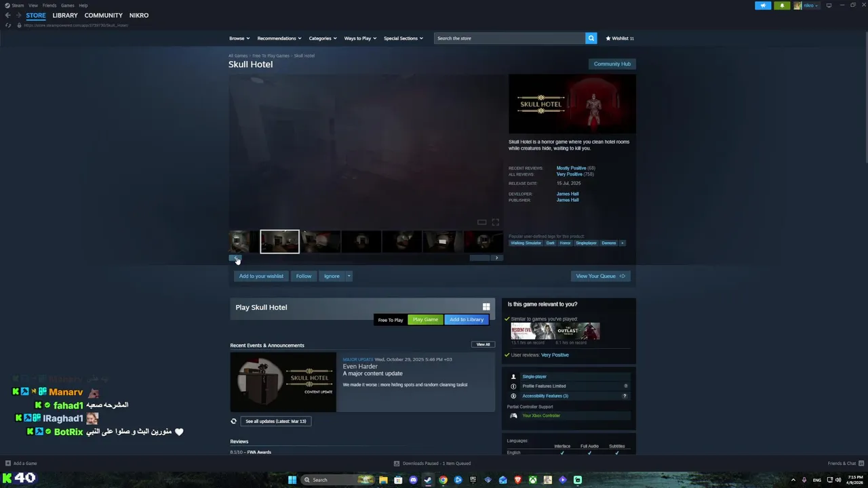Click the right arrow of thumbnail strip
The height and width of the screenshot is (488, 868).
[496, 258]
